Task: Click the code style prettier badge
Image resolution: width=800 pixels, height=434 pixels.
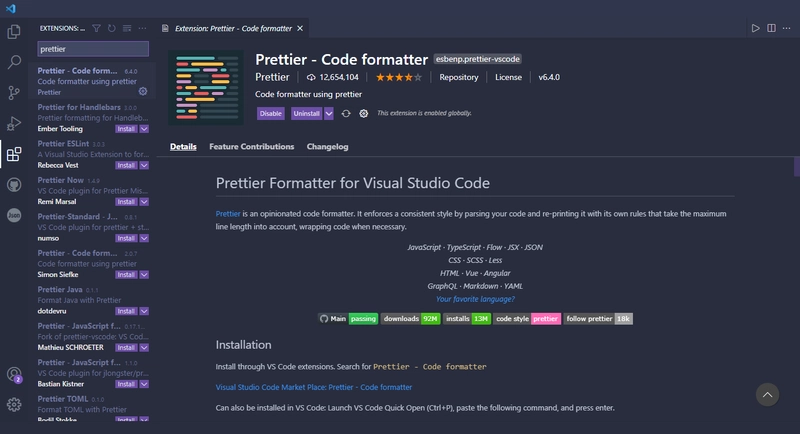Action: tap(527, 319)
